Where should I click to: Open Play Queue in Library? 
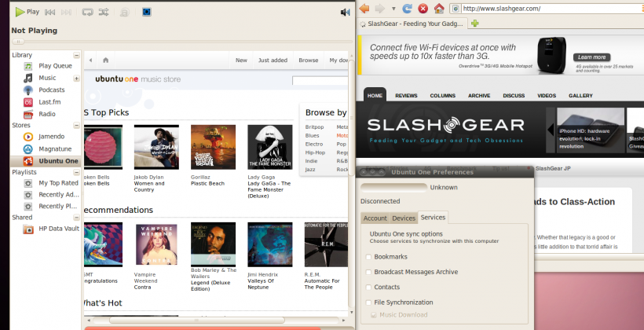tap(55, 66)
